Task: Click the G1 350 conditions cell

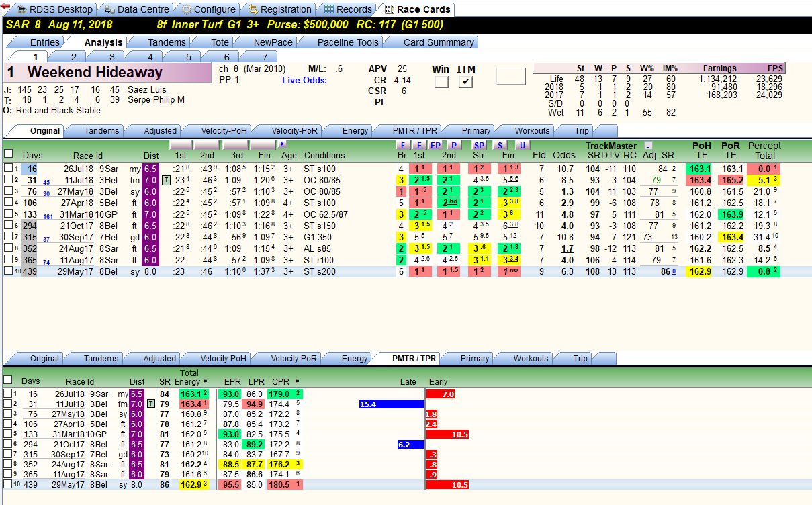Action: [319, 237]
